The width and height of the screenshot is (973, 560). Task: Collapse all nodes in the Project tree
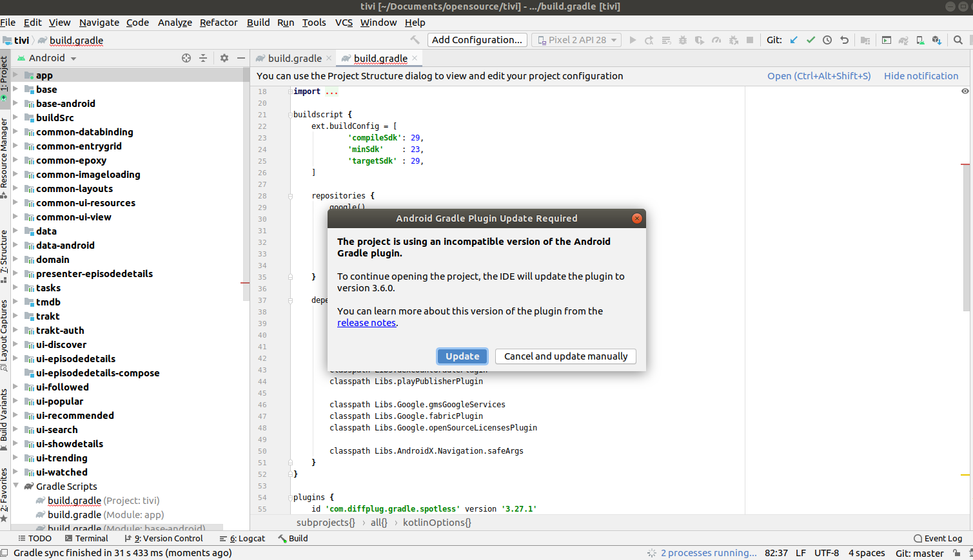click(205, 58)
